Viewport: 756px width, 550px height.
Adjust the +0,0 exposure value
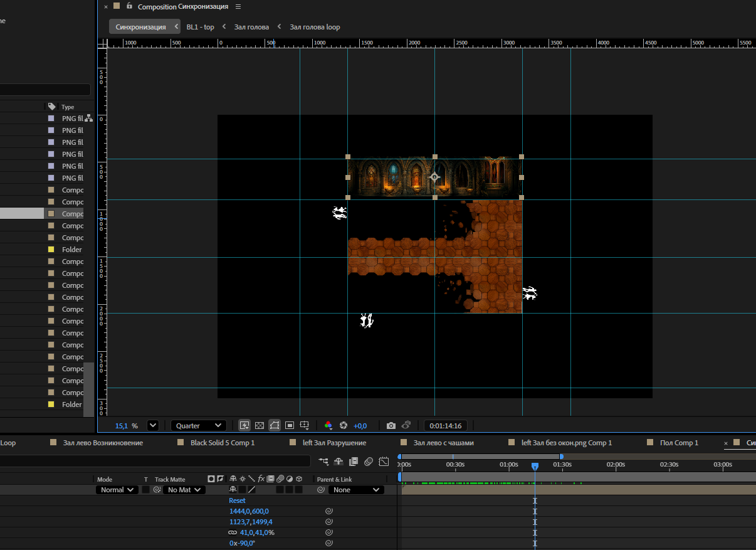click(x=360, y=426)
